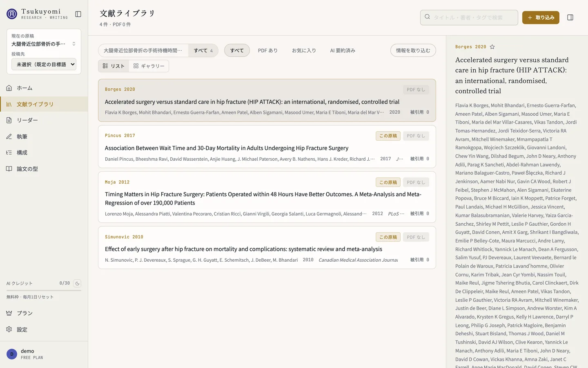Click PDF なし badge on Pincus 2017
588x368 pixels.
pyautogui.click(x=416, y=136)
